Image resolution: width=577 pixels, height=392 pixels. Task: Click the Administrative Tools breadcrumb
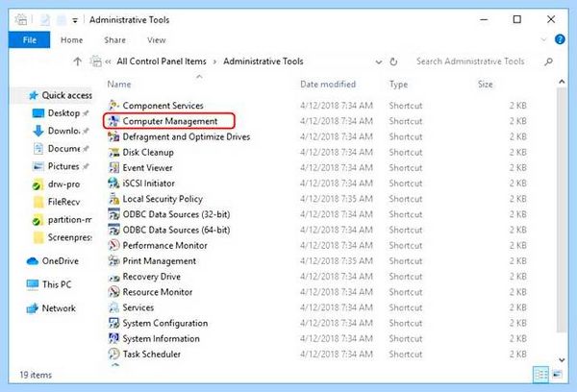coord(263,61)
